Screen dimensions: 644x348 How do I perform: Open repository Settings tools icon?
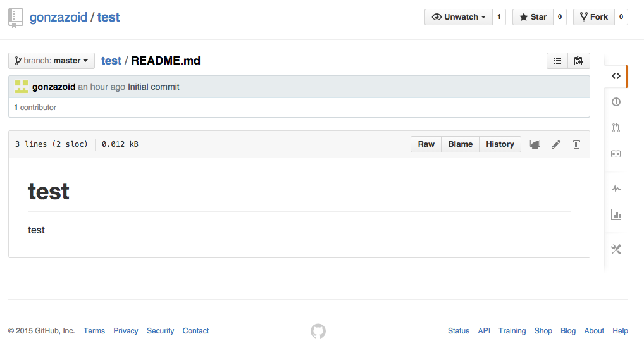pyautogui.click(x=616, y=249)
